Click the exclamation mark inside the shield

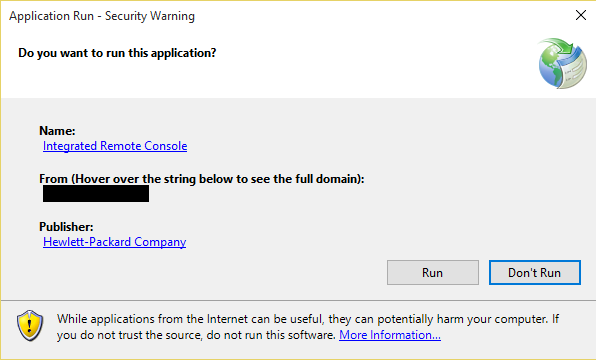point(30,325)
